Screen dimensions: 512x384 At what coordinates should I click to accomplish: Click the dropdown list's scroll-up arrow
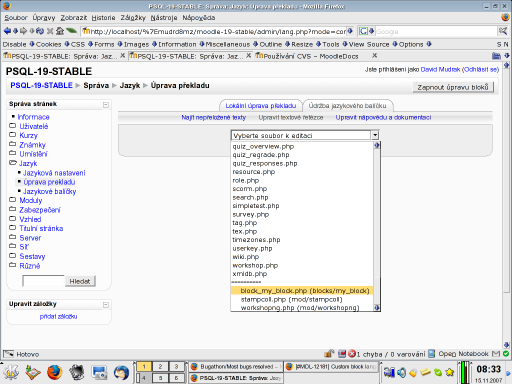pos(377,145)
